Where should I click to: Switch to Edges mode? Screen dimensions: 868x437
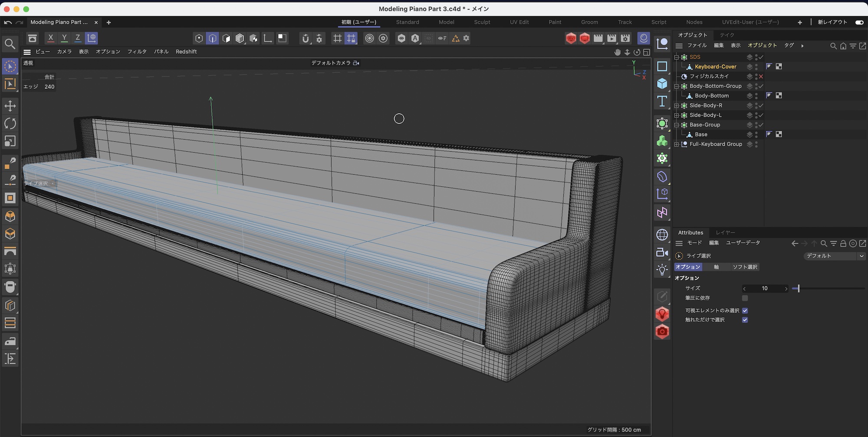(213, 38)
